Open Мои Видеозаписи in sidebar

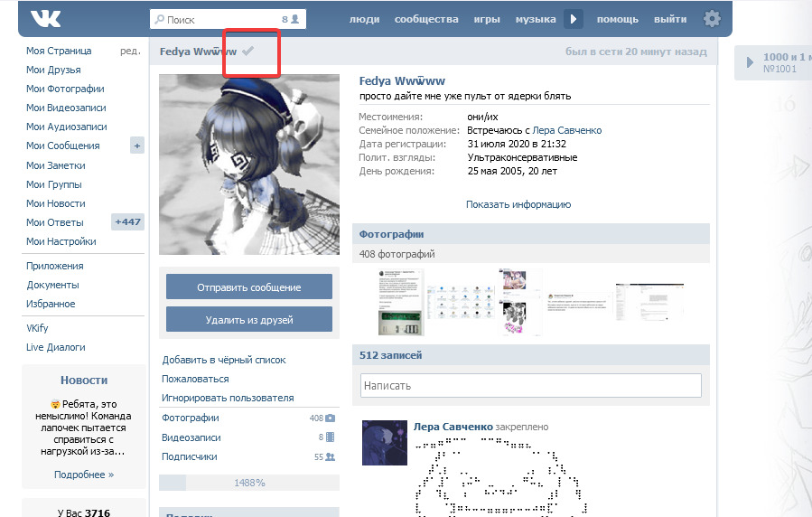tap(66, 108)
